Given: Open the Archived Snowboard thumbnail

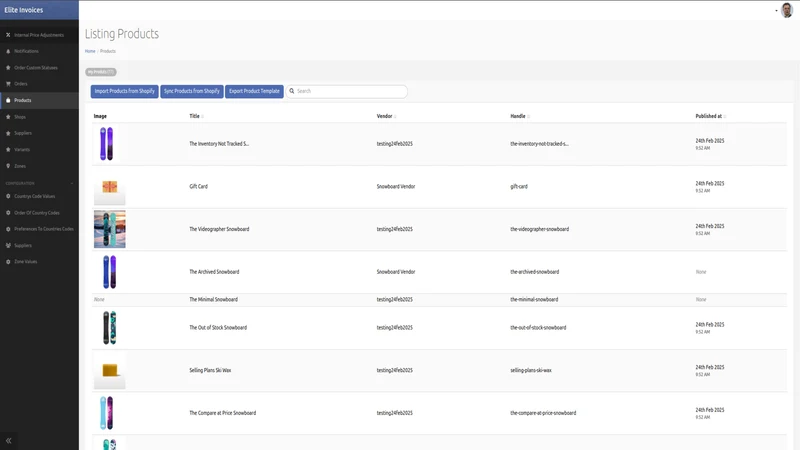Looking at the screenshot, I should pos(109,272).
